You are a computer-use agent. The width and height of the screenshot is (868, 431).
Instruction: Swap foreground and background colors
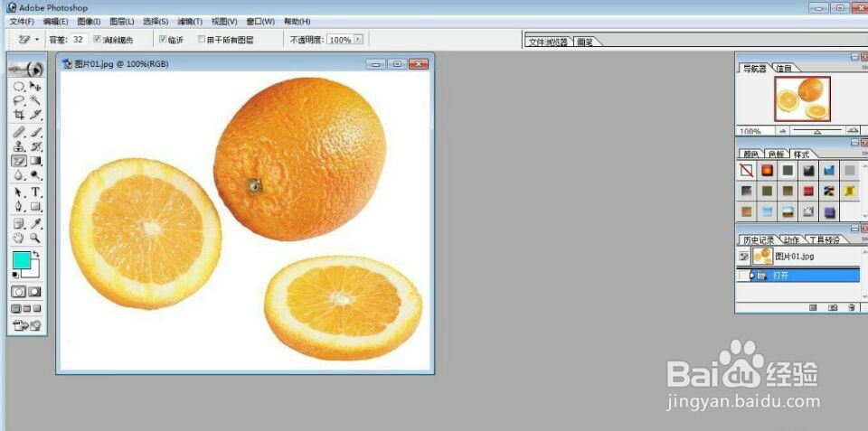point(36,254)
